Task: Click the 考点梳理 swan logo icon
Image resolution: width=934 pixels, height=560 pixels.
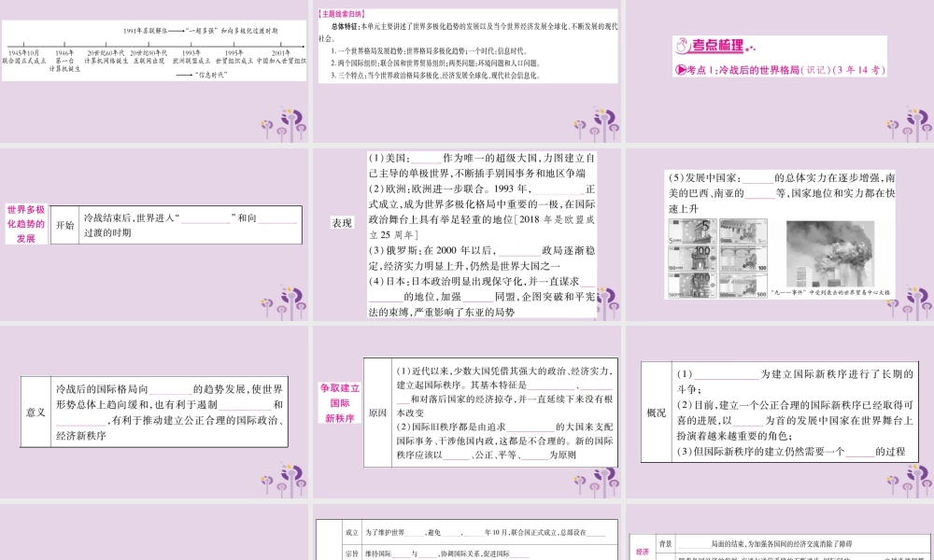Action: (682, 45)
